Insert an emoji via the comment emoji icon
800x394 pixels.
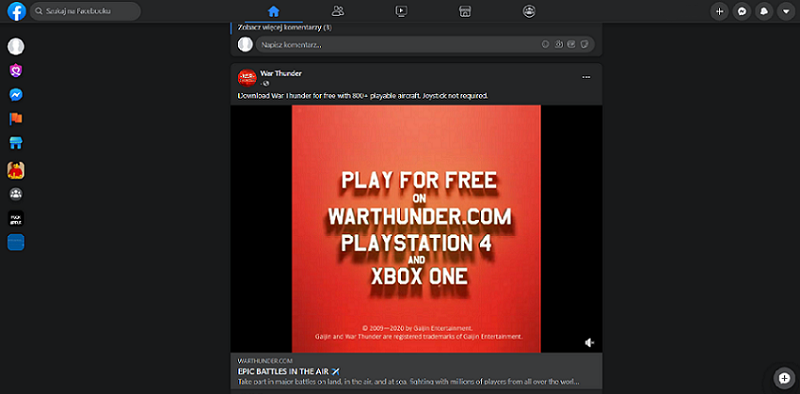point(545,44)
